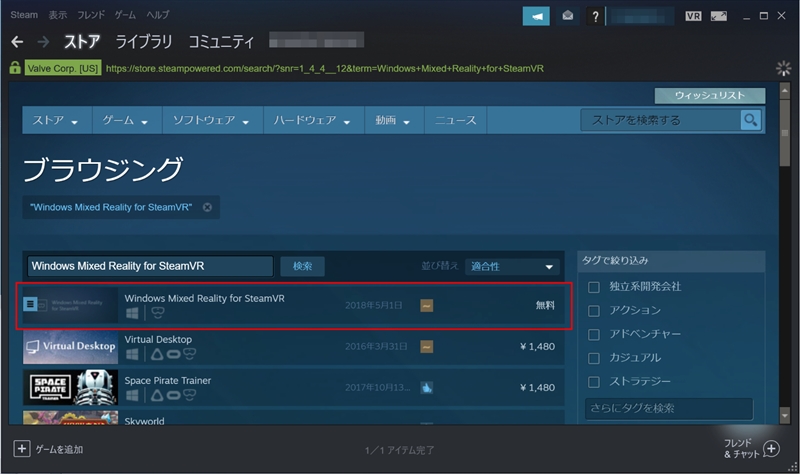The image size is (800, 474).
Task: Check the 独立系開発会社 tag checkbox
Action: pos(594,287)
